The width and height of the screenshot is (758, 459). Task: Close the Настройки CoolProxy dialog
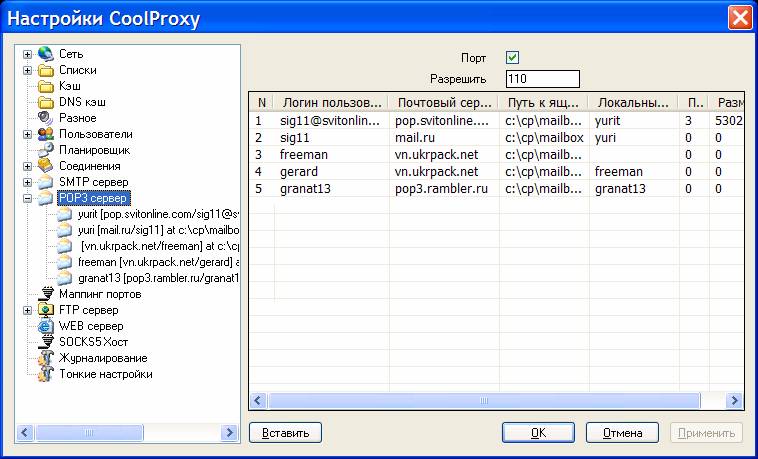click(x=740, y=18)
